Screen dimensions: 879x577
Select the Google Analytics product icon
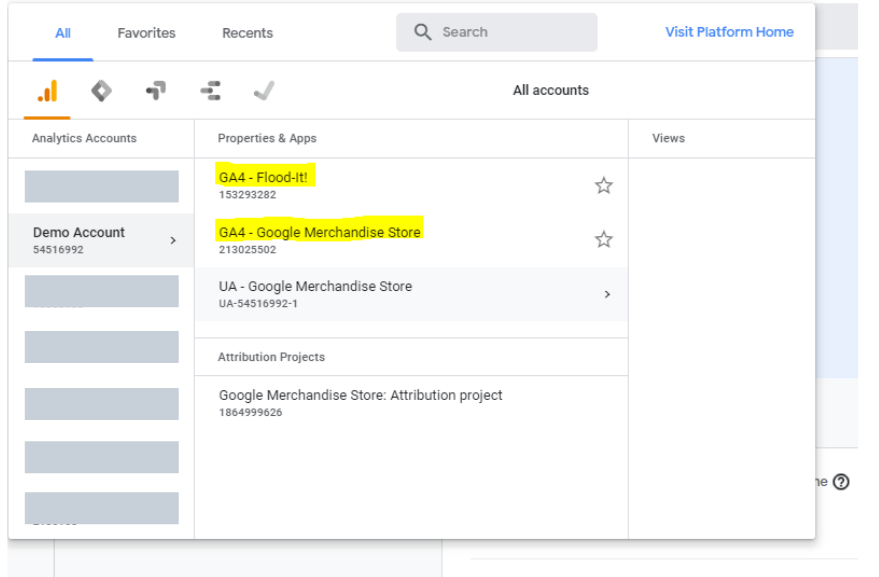coord(48,91)
